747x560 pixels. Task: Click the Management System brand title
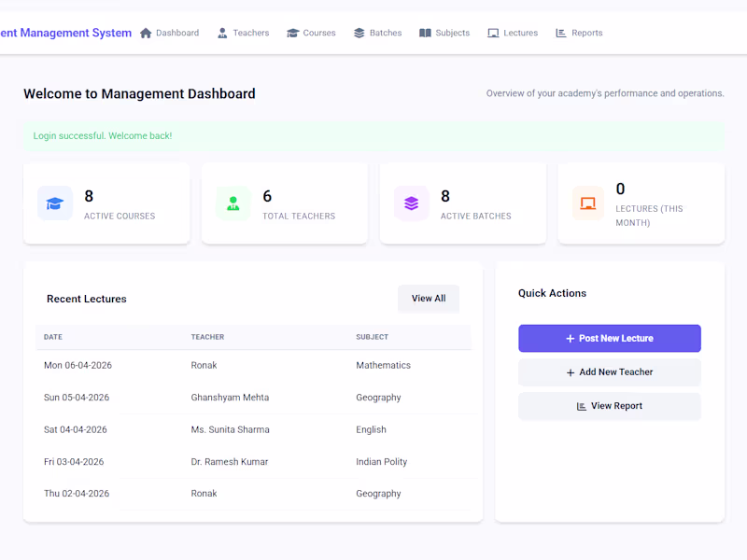click(x=65, y=33)
